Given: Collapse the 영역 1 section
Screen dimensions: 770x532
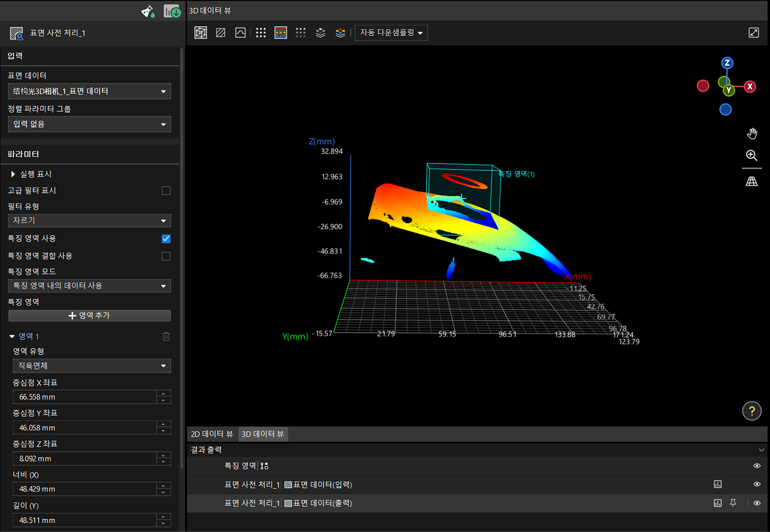Looking at the screenshot, I should tap(12, 336).
